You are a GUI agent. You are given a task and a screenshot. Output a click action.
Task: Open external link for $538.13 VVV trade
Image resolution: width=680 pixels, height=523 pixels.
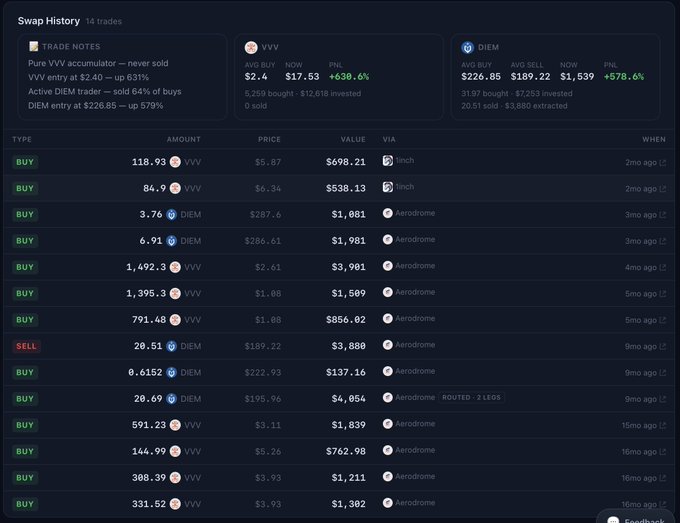(663, 189)
